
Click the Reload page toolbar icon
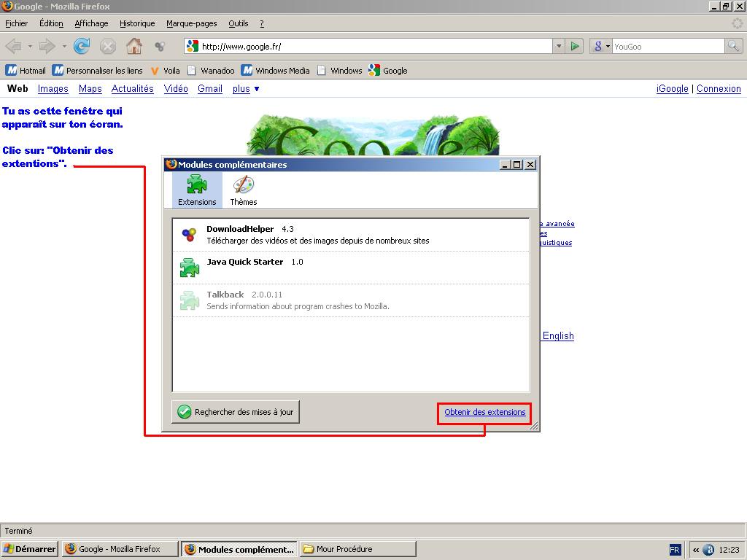(x=82, y=47)
